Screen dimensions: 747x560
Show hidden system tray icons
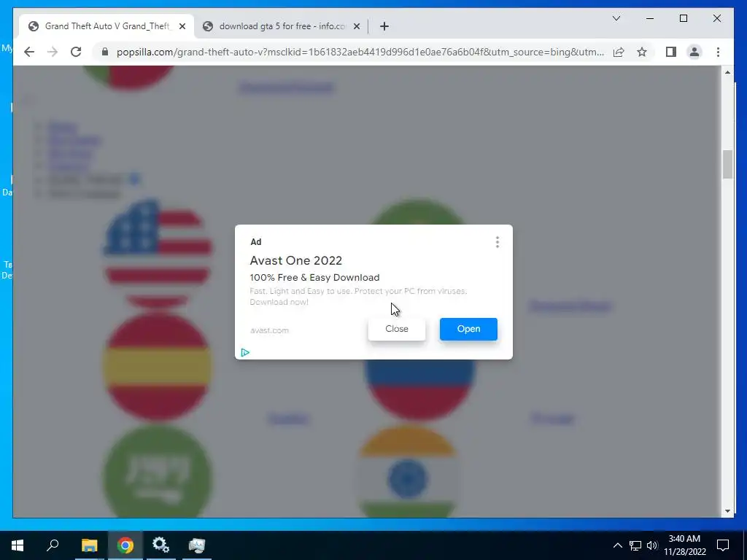point(617,545)
